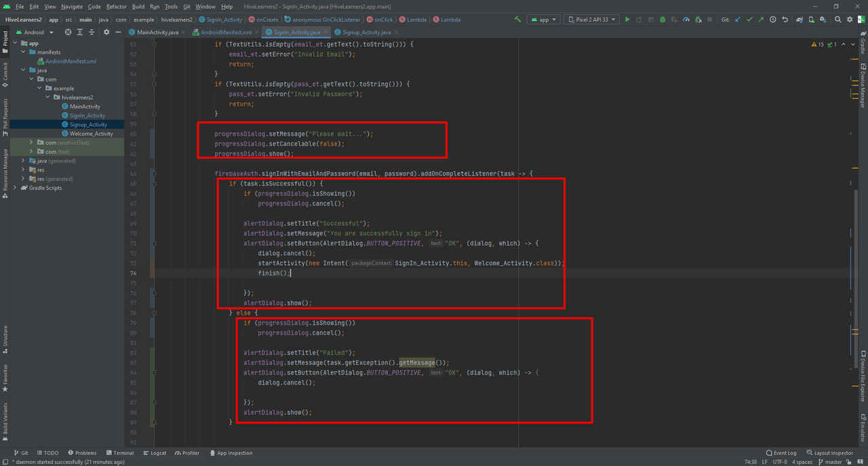This screenshot has height=466, width=868.
Task: Switch to AndroidManifest.xml tab
Action: click(227, 32)
